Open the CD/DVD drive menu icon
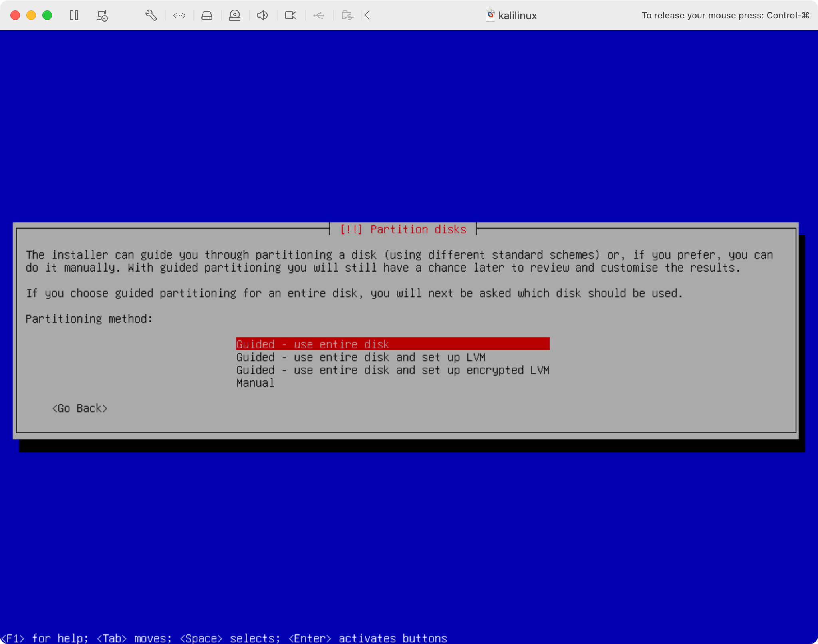 tap(235, 15)
